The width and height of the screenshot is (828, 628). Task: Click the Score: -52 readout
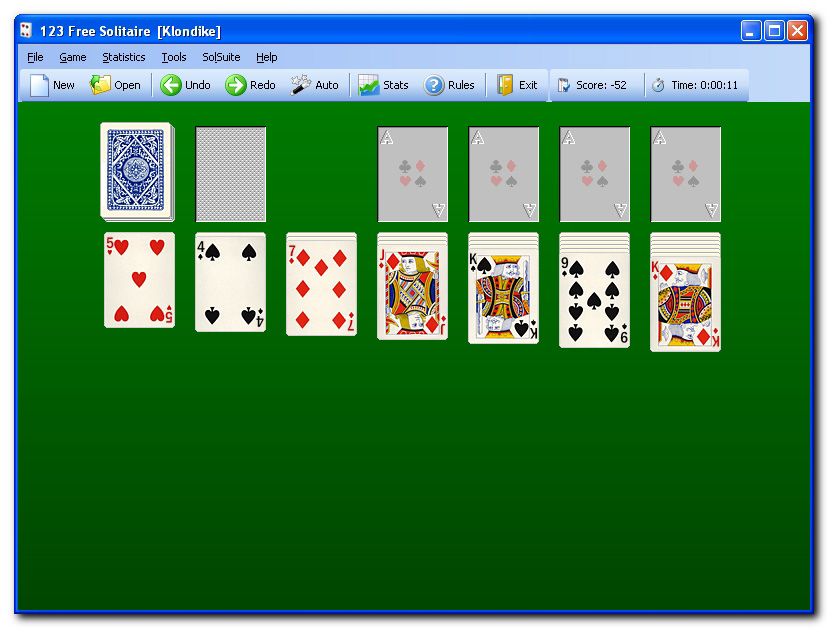point(601,85)
